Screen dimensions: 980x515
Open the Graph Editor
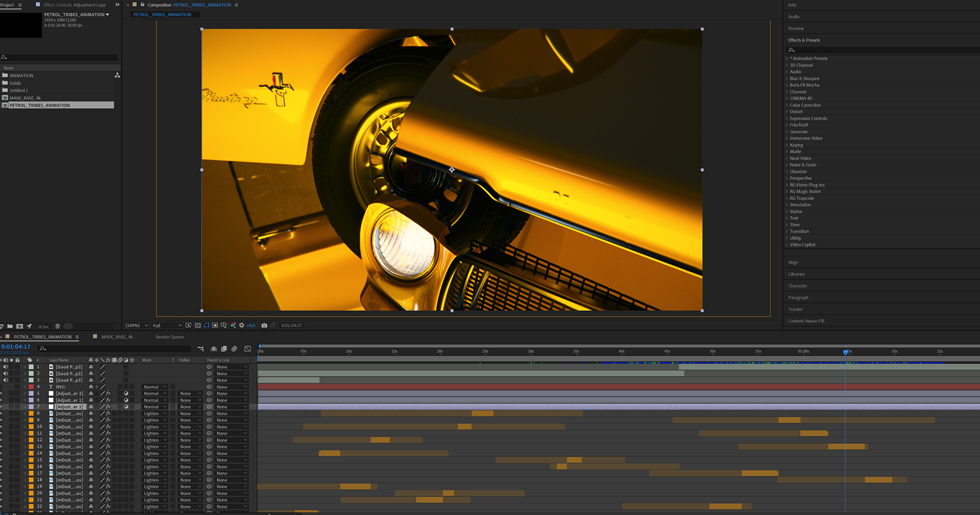click(x=248, y=349)
